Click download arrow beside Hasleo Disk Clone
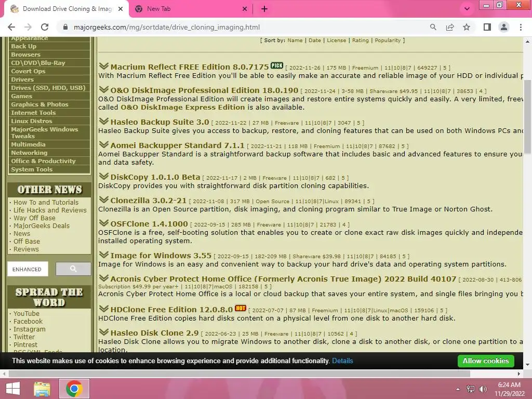The height and width of the screenshot is (399, 532). point(104,332)
